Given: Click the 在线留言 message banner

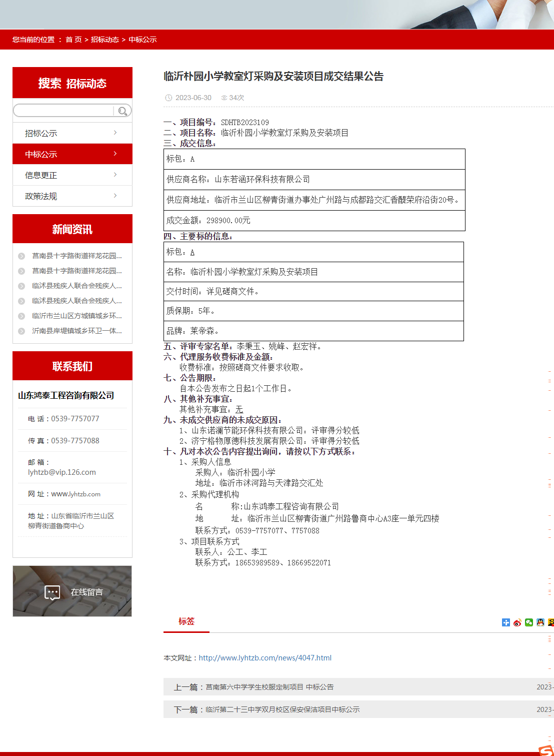Looking at the screenshot, I should tap(72, 591).
